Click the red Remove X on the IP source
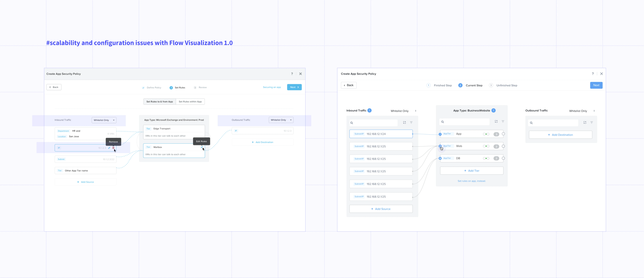Screen dimensions: 644x278 (x=113, y=148)
